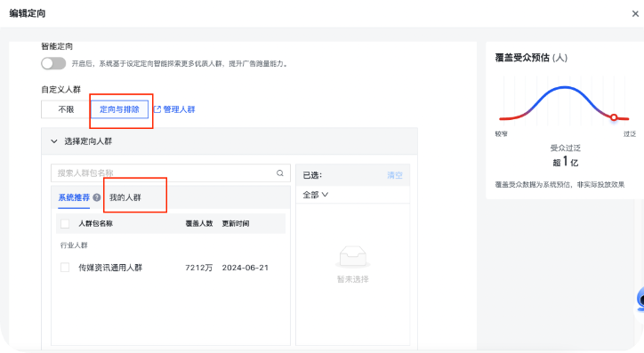
Task: Click the empty inbox 暂未选择 icon
Action: point(353,256)
